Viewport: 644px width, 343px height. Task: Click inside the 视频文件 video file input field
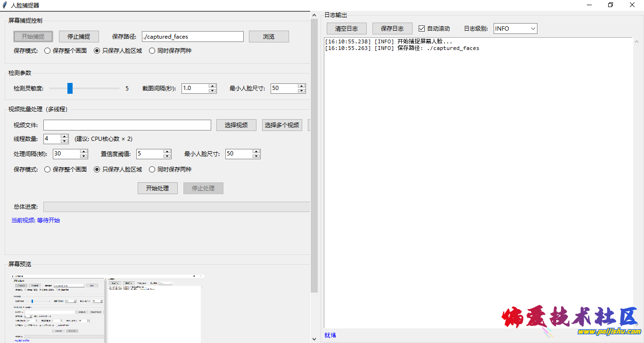127,125
